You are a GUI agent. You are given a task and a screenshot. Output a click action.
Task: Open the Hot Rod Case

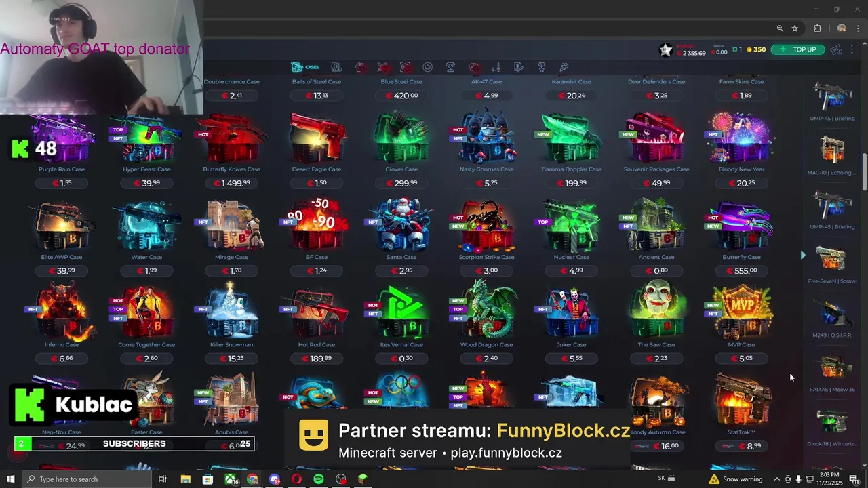317,313
